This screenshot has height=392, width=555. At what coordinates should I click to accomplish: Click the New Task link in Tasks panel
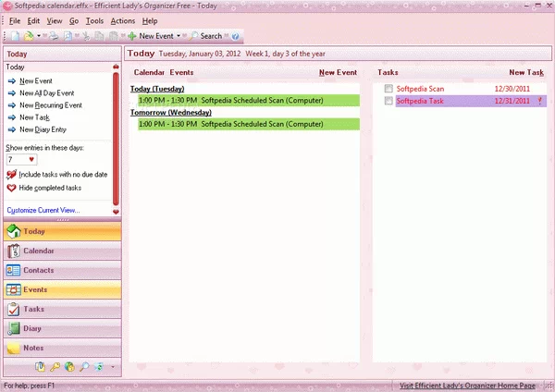coord(526,72)
